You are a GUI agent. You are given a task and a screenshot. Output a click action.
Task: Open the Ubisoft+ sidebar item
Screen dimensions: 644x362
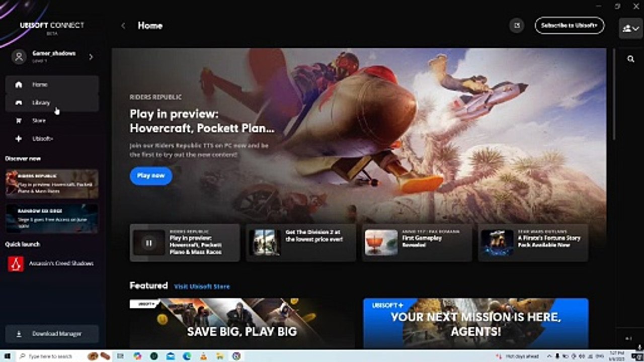coord(52,139)
